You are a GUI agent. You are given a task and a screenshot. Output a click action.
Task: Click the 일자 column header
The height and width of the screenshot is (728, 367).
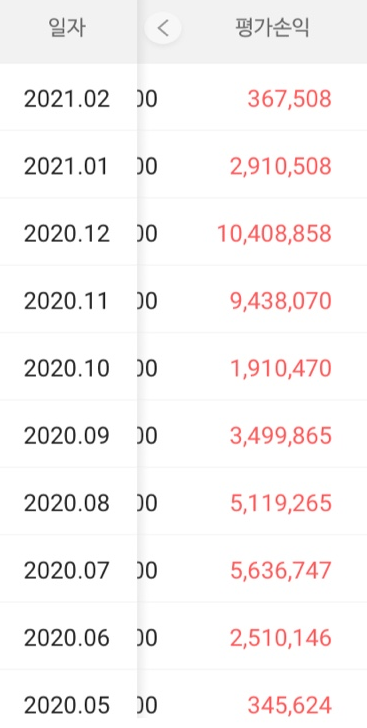tap(67, 28)
